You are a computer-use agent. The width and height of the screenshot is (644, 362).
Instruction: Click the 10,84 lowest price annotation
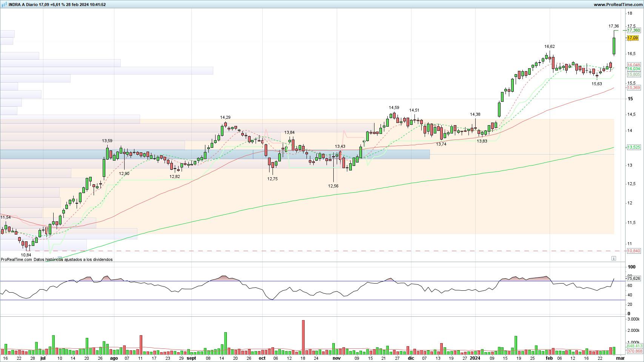26,255
